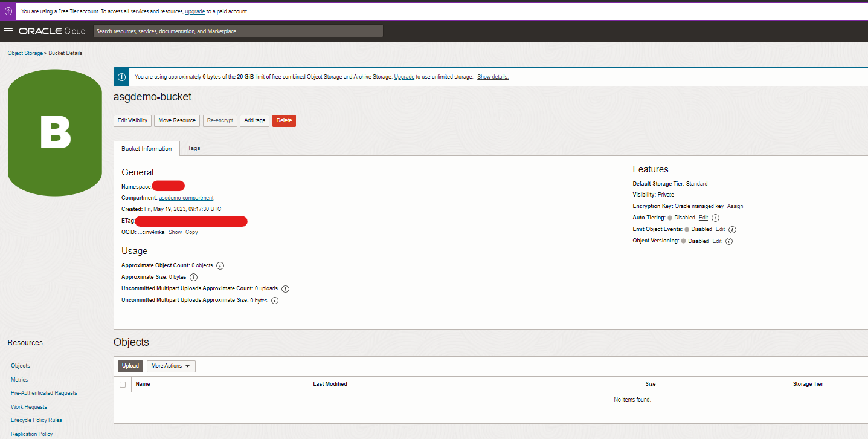Click the Auto-Tiering info icon

(715, 217)
